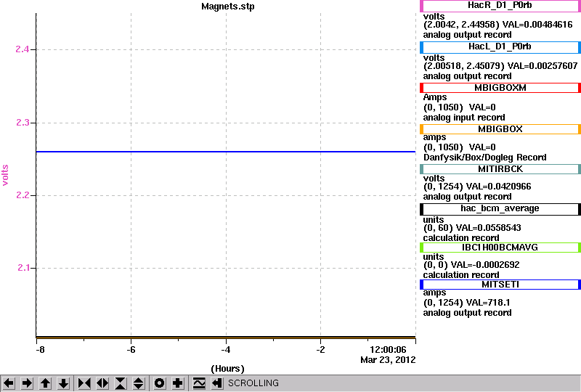Select the MITSETI curve legend

click(500, 285)
